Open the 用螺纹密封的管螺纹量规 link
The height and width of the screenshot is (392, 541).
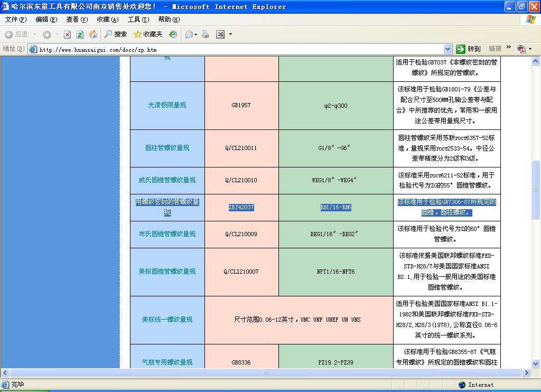tap(167, 207)
